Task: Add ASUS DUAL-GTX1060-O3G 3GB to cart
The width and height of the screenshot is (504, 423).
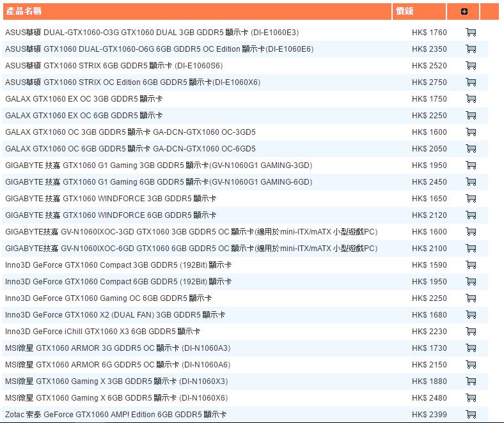Action: pos(471,32)
